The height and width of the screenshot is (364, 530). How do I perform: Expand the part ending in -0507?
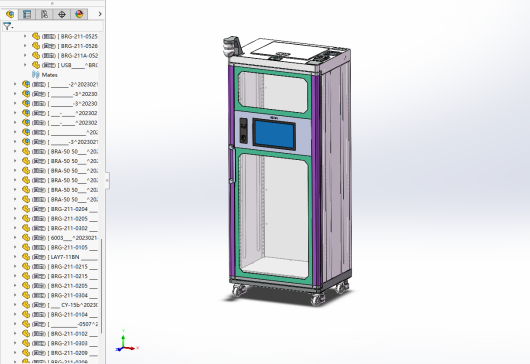pyautogui.click(x=15, y=324)
